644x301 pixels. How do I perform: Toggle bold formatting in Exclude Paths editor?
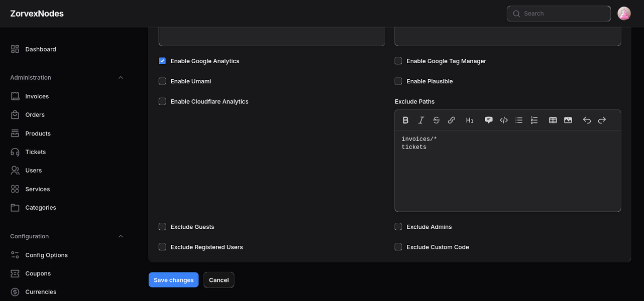click(406, 120)
